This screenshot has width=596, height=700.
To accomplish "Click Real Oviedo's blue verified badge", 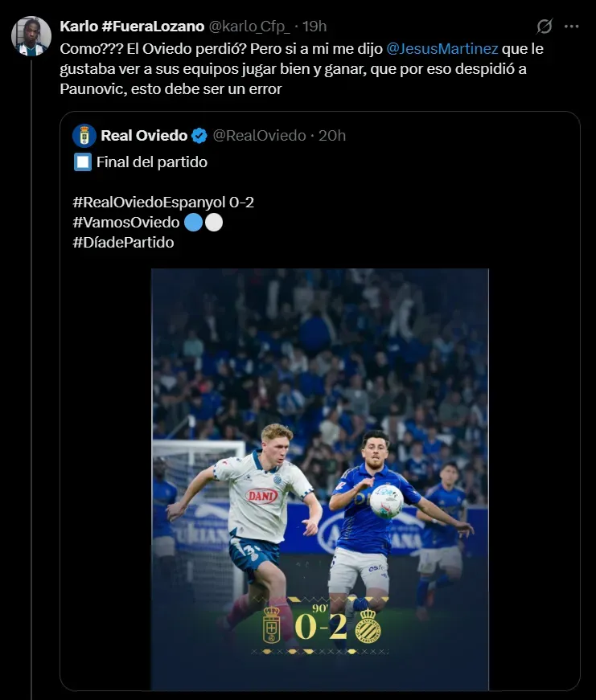I will click(199, 136).
